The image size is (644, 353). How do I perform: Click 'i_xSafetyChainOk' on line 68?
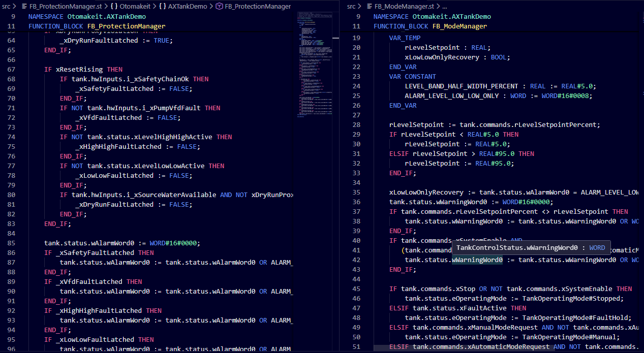pyautogui.click(x=158, y=79)
